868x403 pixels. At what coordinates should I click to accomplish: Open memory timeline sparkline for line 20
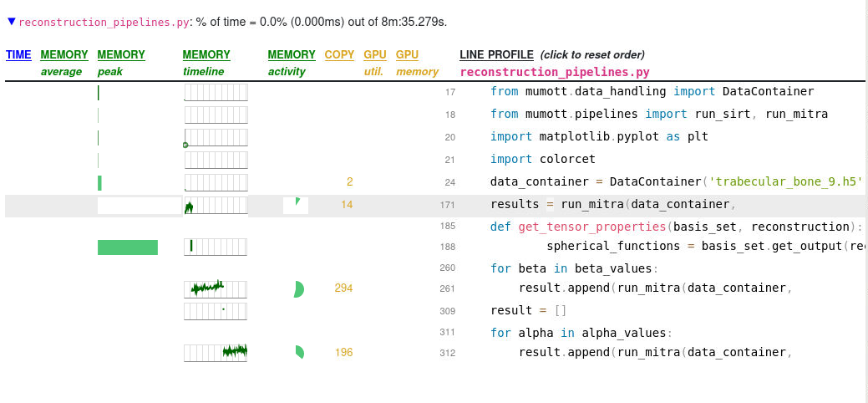(216, 137)
